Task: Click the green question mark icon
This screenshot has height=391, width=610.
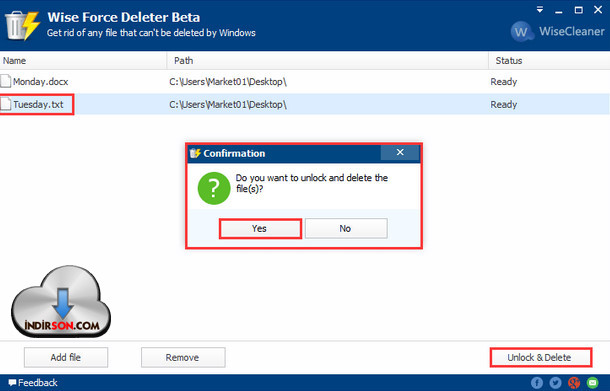Action: tap(214, 188)
